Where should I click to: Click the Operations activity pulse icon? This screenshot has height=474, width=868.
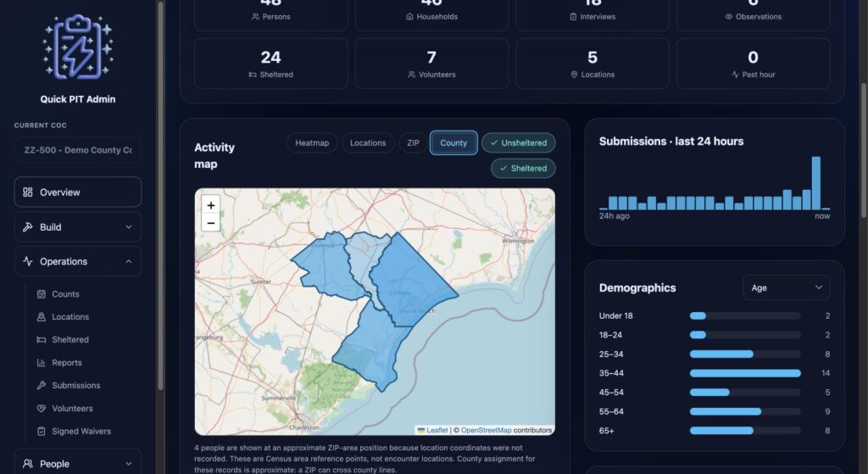coord(28,261)
